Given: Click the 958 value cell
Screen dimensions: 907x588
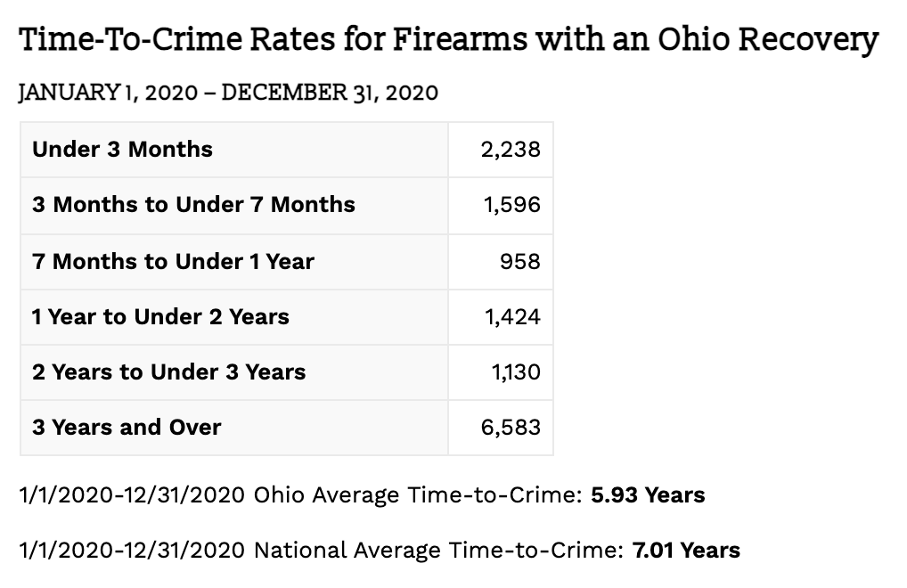Looking at the screenshot, I should tap(520, 261).
